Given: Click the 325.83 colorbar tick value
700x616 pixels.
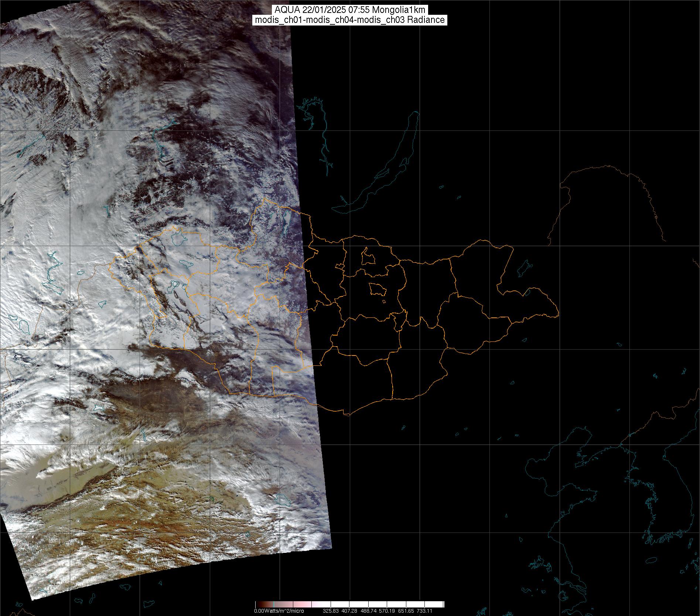Looking at the screenshot, I should click(330, 611).
